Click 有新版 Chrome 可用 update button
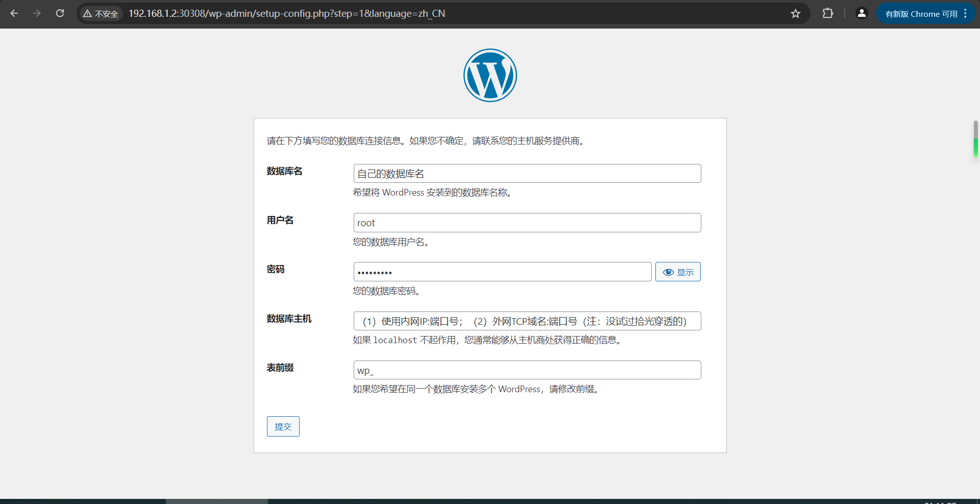This screenshot has width=980, height=504. pos(921,14)
